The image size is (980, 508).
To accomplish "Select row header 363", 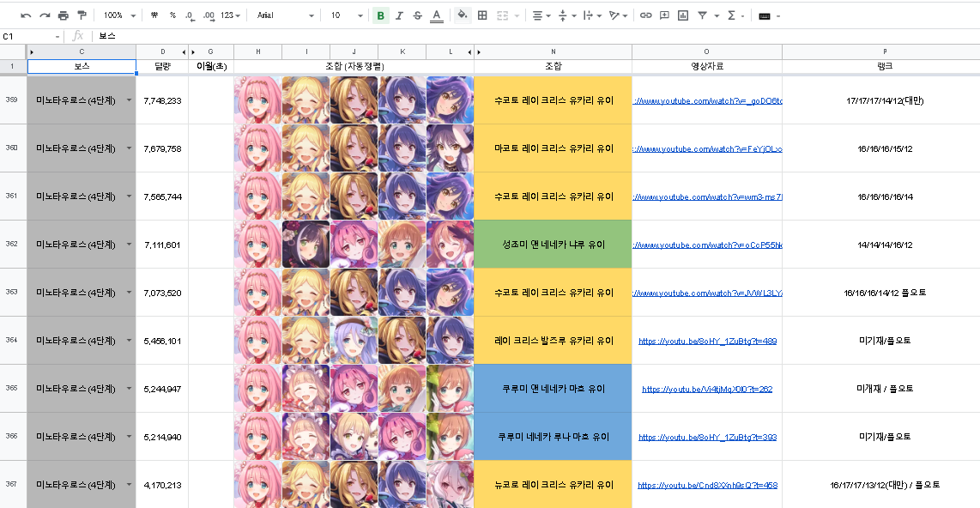I will 13,292.
